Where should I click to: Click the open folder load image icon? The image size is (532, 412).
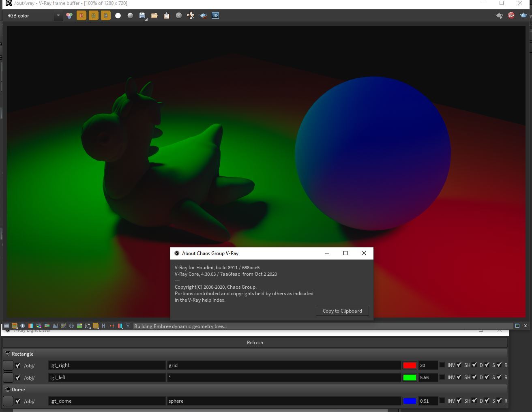154,15
